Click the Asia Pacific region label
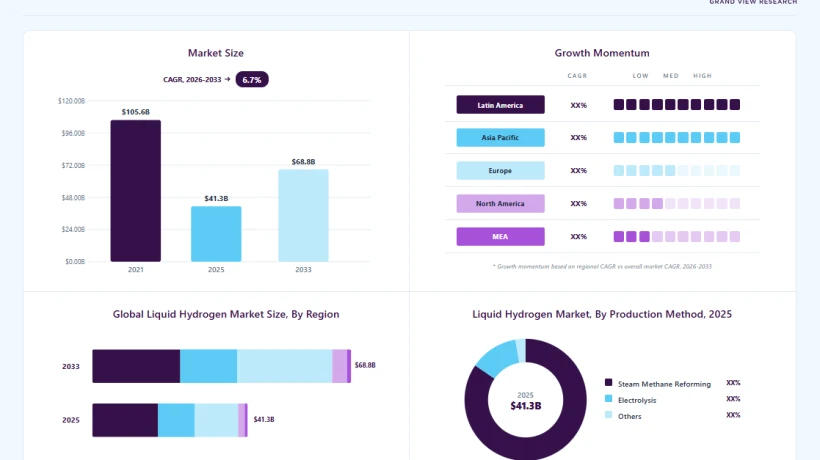Screen dimensions: 820x460 [500, 137]
